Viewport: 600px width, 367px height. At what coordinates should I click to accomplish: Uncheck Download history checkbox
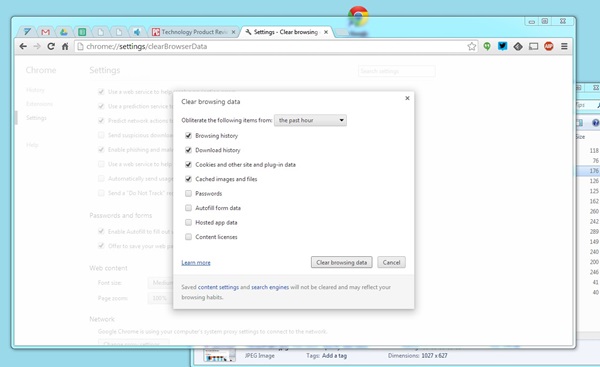(188, 150)
